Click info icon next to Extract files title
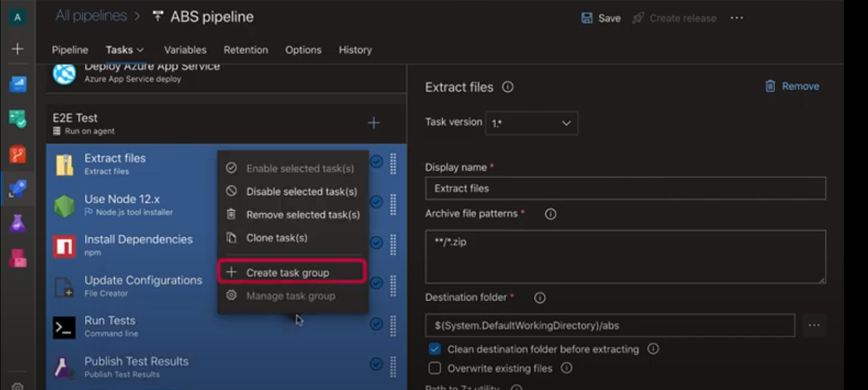The width and height of the screenshot is (868, 390). (x=508, y=87)
